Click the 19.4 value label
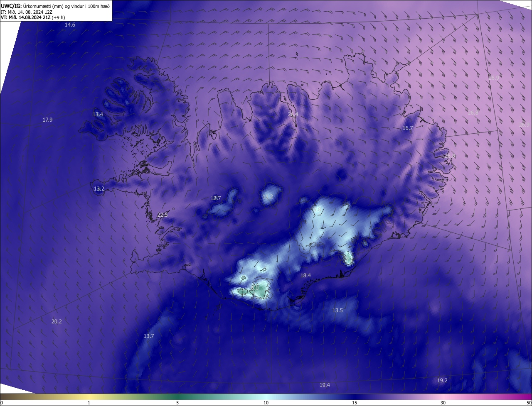Screen dimensions: 532x406 point(325,385)
